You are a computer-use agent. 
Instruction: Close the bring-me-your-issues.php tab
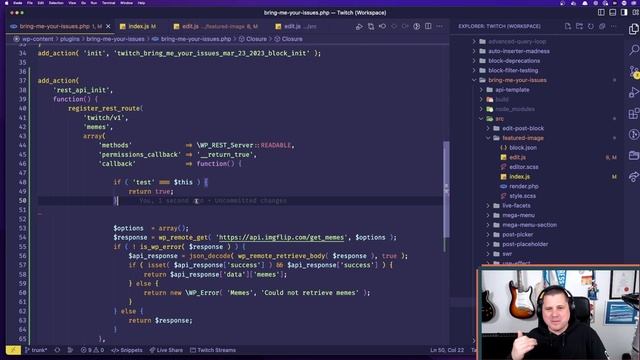[108, 27]
